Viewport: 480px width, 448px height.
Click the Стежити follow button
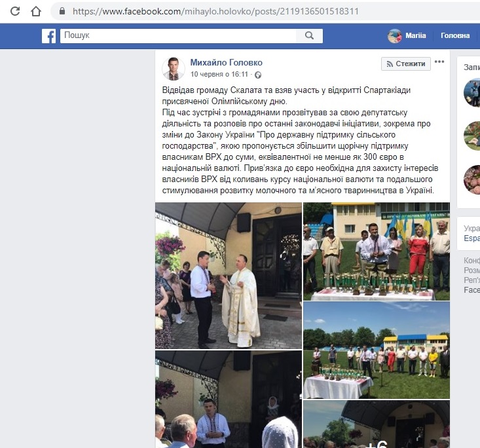406,64
